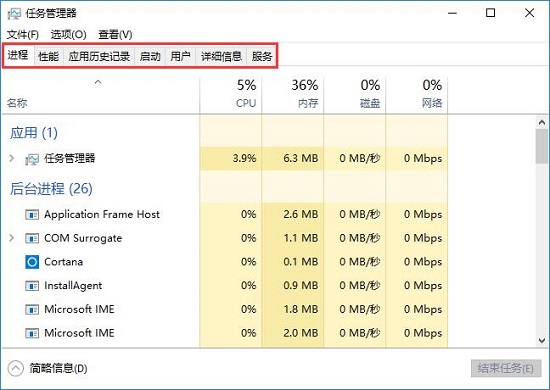The height and width of the screenshot is (390, 550).
Task: Click the 1.1 MB memory value
Action: coord(301,238)
